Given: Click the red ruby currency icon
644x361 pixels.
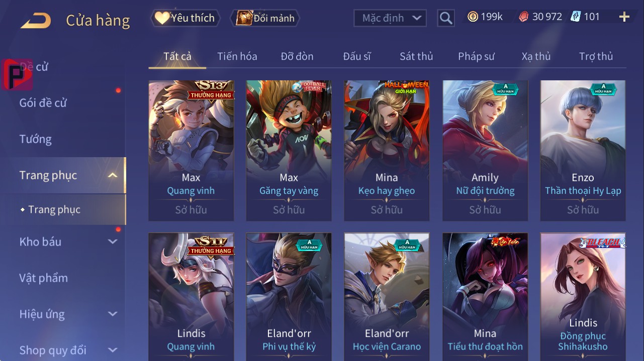Looking at the screenshot, I should point(524,17).
